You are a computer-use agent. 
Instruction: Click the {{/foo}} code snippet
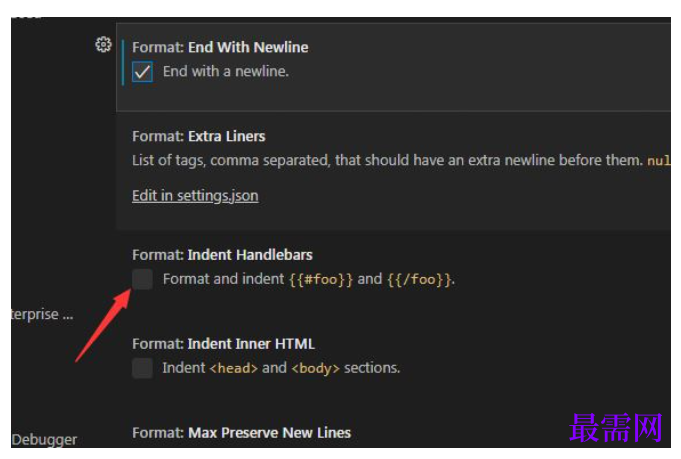(418, 279)
